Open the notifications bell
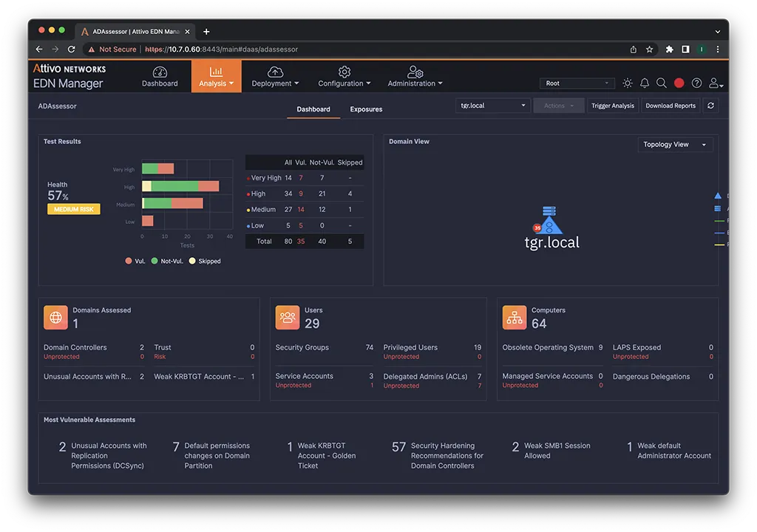This screenshot has width=757, height=532. click(x=645, y=83)
